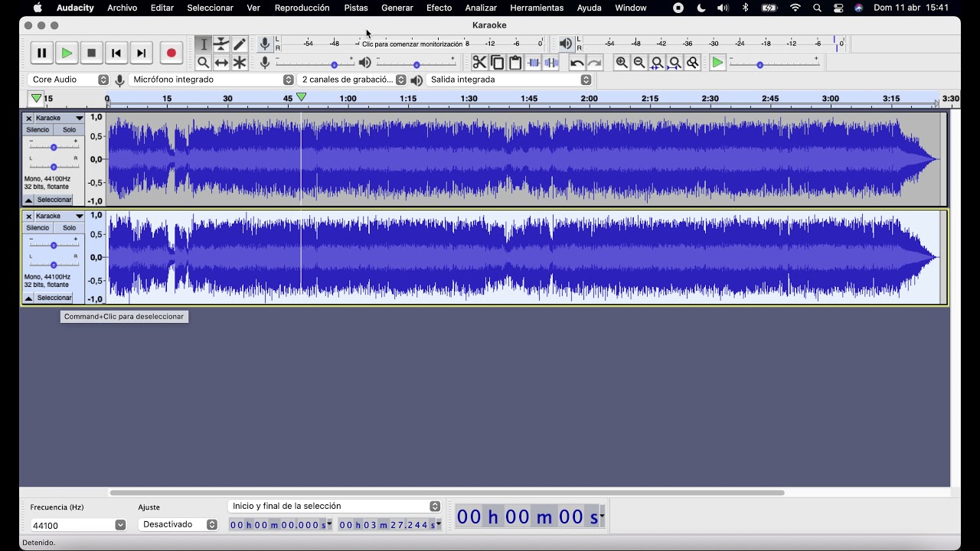This screenshot has height=551, width=980.
Task: Select the Time Shift tool
Action: (221, 63)
